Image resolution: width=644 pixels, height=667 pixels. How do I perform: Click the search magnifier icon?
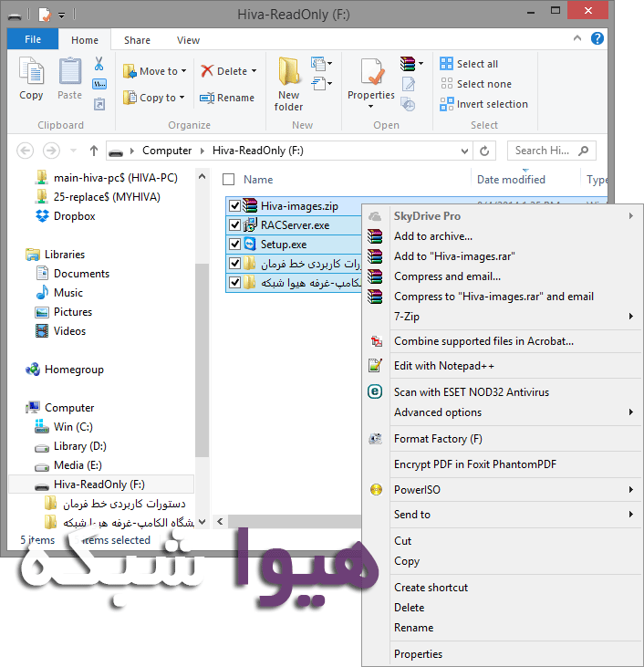(x=584, y=151)
